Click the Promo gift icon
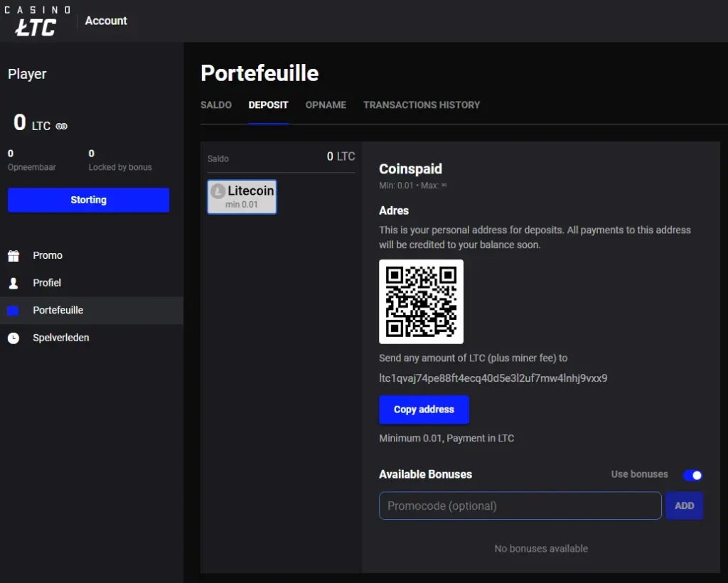The image size is (728, 583). [x=14, y=255]
